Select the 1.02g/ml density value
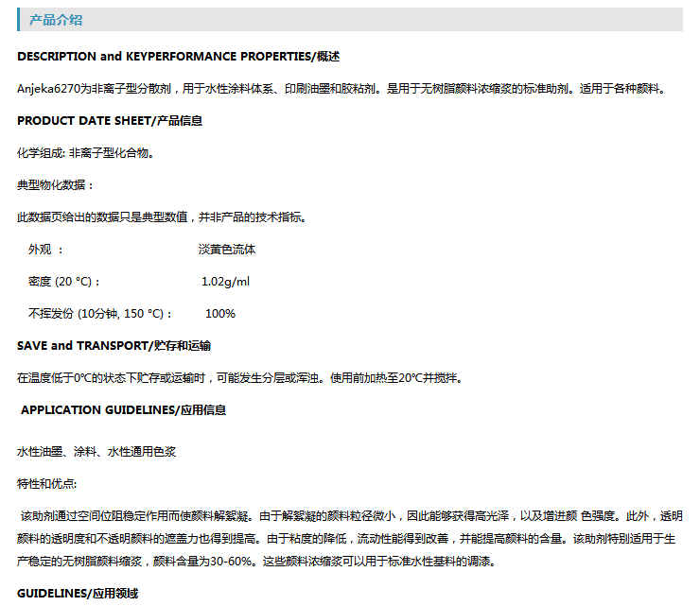This screenshot has width=700, height=606. 225,282
